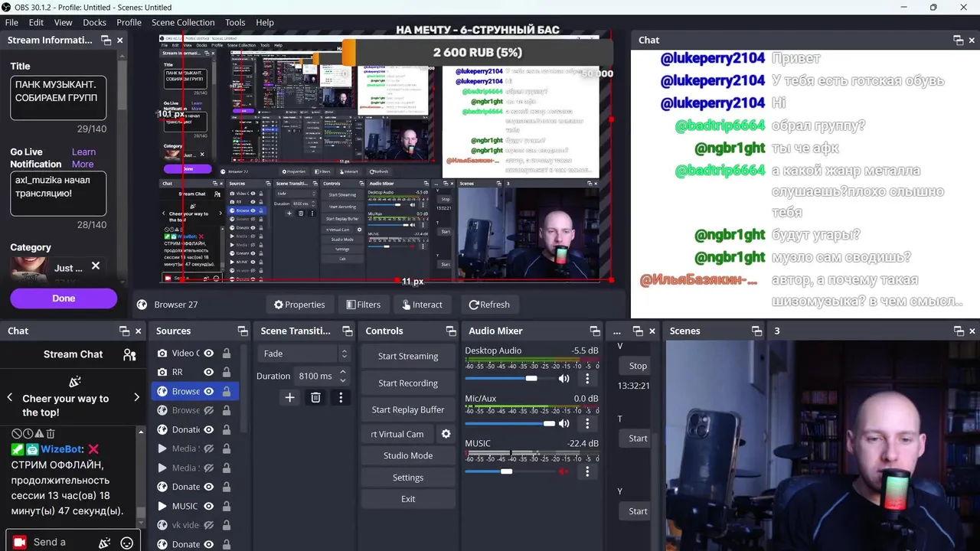Click the ban icon above WizeBot message
980x551 pixels.
pos(17,433)
